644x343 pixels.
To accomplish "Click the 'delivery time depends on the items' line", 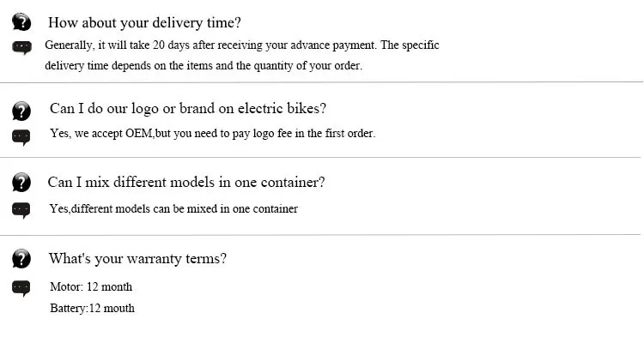I will click(204, 66).
